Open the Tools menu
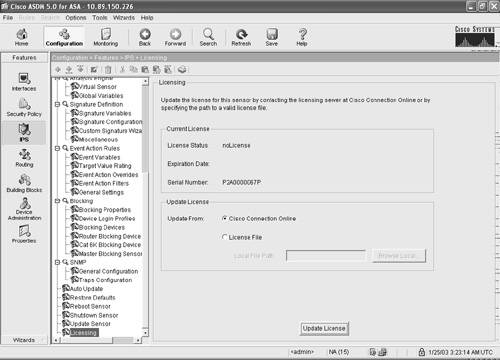500x360 pixels. point(100,18)
